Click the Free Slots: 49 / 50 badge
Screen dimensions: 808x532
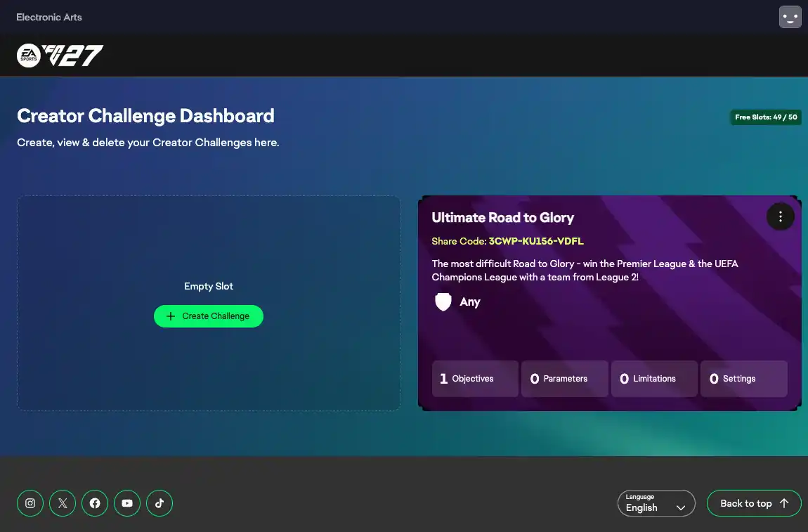click(766, 117)
